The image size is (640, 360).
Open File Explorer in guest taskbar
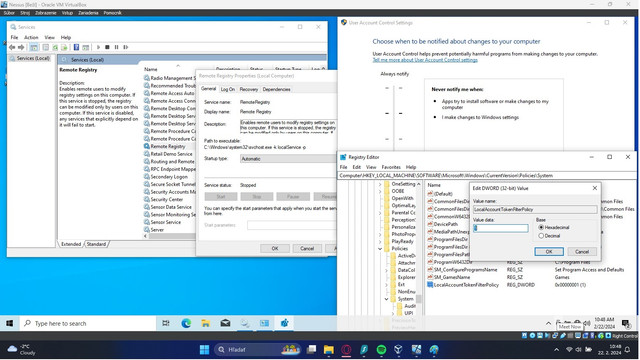click(206, 323)
